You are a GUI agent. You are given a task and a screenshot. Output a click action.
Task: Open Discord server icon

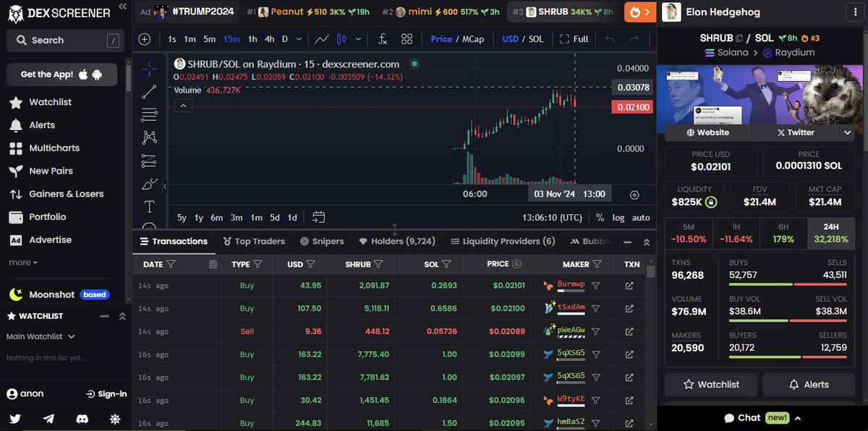(82, 419)
